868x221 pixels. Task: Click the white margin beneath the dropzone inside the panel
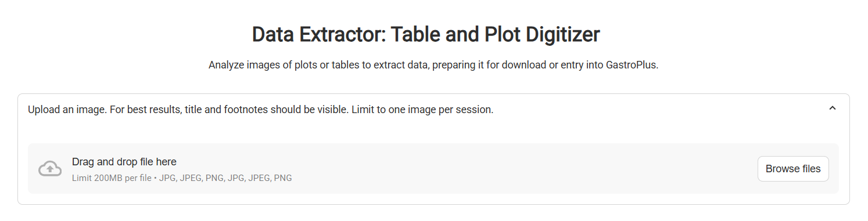click(433, 199)
